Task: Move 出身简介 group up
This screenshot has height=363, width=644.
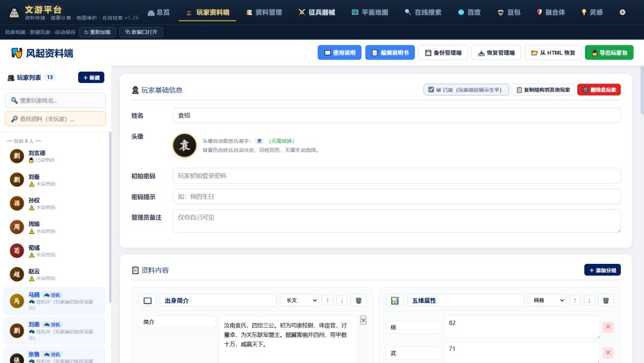Action: [327, 300]
